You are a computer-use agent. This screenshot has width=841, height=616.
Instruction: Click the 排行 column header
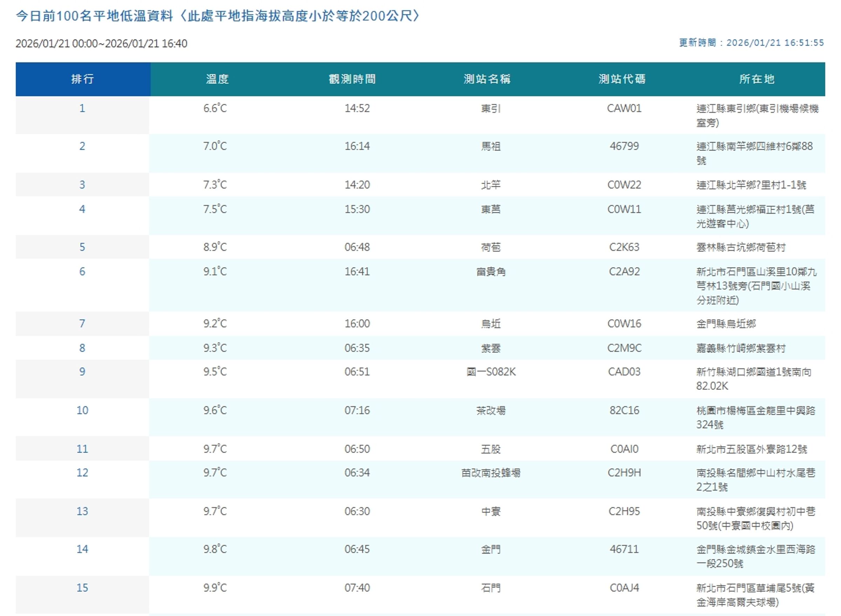pos(82,79)
